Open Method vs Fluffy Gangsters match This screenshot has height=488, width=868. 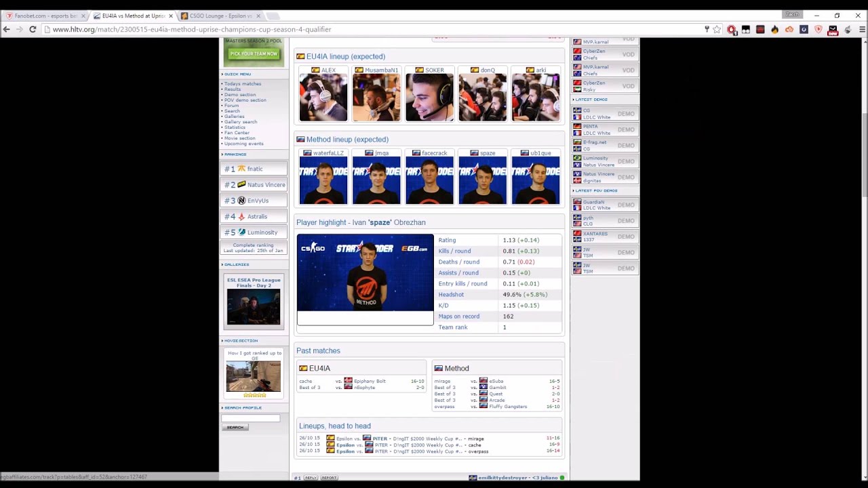tap(497, 407)
